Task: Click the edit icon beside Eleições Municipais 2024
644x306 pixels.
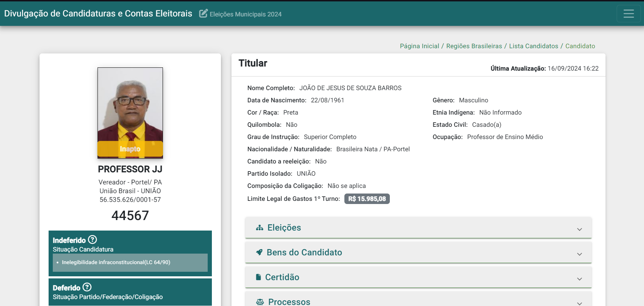Action: point(203,14)
